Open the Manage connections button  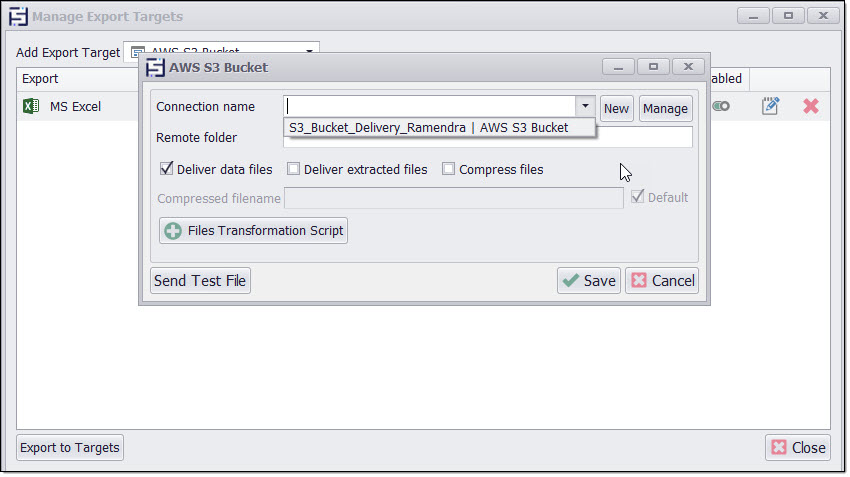665,108
